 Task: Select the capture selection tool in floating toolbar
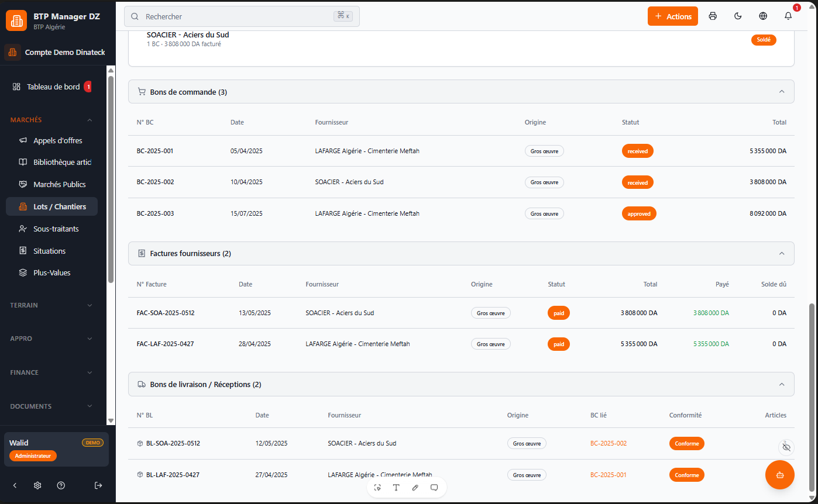point(377,488)
